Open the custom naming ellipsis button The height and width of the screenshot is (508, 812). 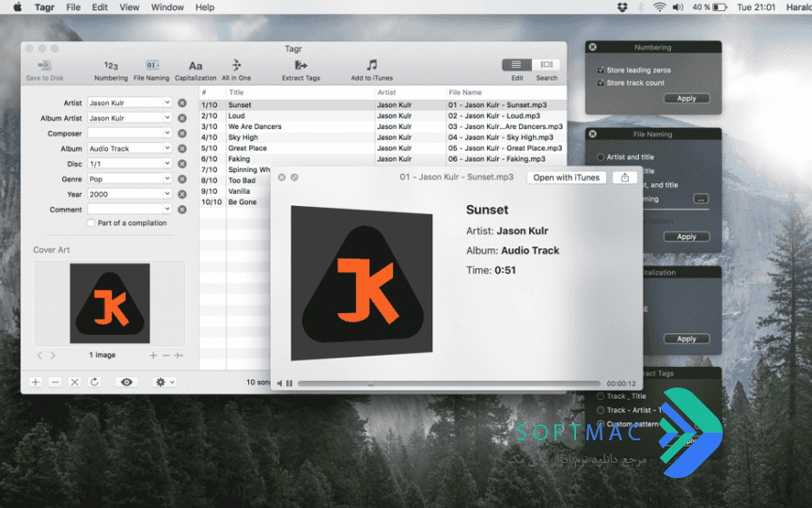point(701,199)
